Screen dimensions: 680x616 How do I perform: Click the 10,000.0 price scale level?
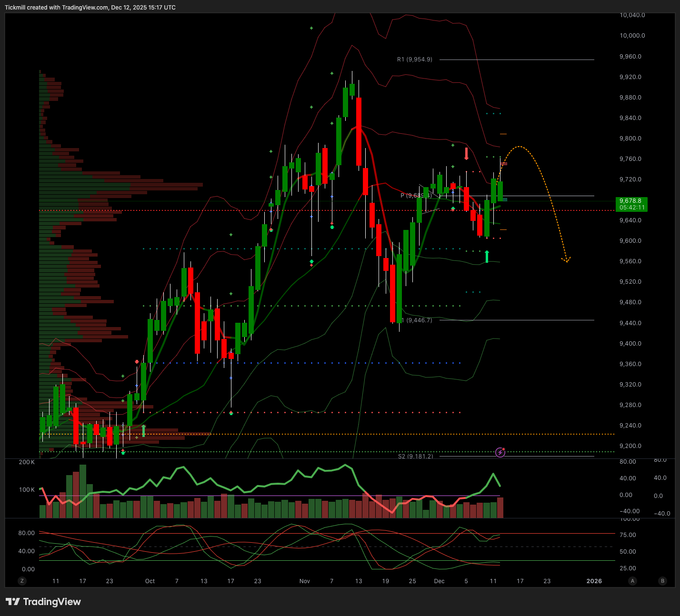point(632,36)
